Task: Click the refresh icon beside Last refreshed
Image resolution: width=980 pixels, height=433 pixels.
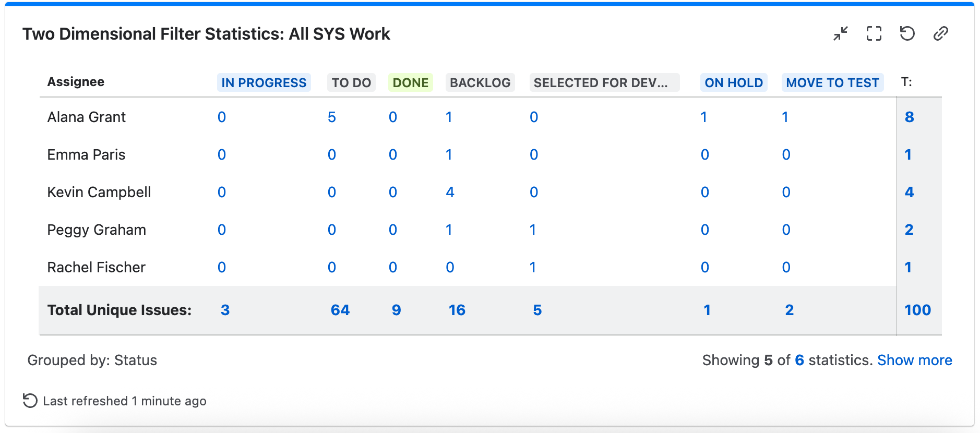Action: [30, 401]
